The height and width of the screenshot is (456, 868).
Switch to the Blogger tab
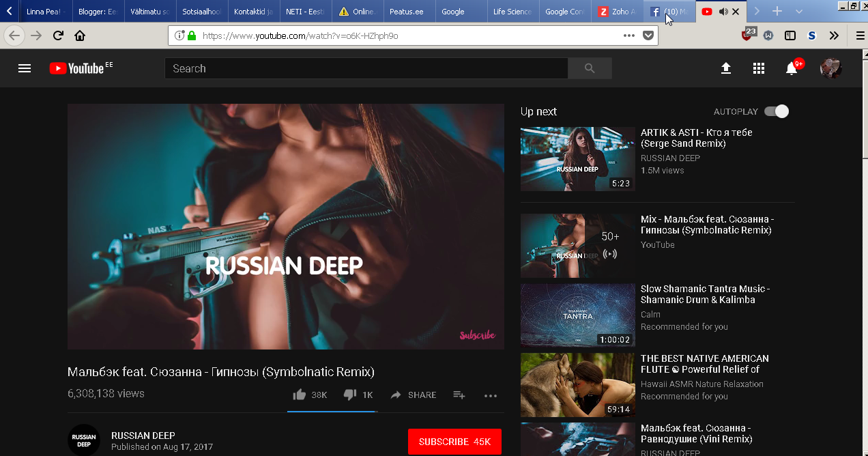(x=98, y=12)
